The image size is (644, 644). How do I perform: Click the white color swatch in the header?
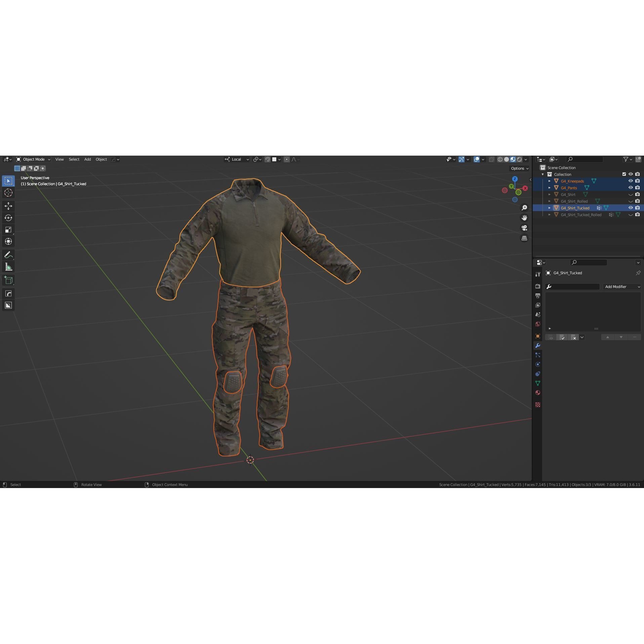pyautogui.click(x=274, y=159)
